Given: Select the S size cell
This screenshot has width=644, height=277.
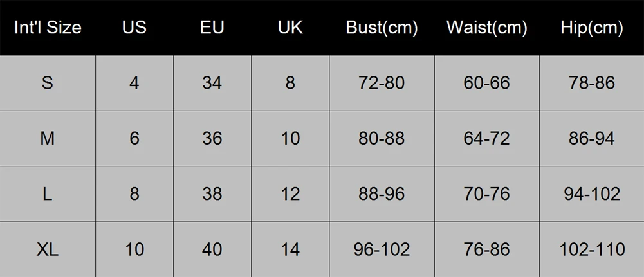Looking at the screenshot, I should 48,83.
